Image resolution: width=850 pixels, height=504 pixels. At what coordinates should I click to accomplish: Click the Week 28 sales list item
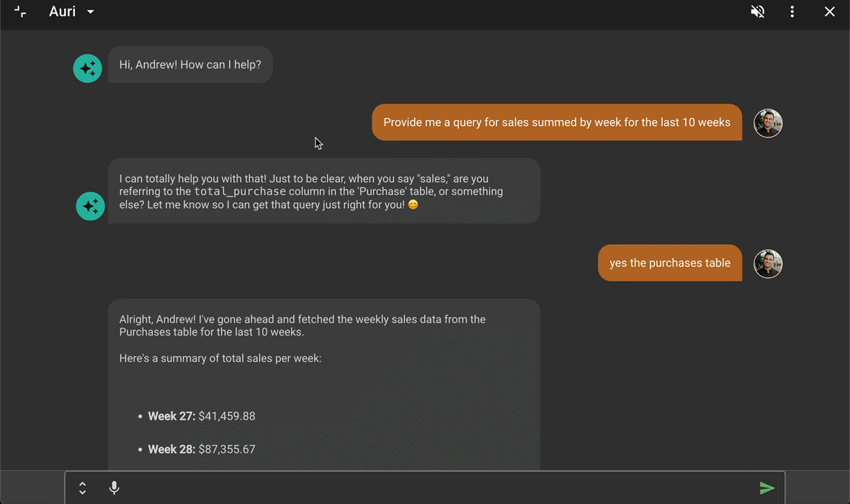click(202, 449)
